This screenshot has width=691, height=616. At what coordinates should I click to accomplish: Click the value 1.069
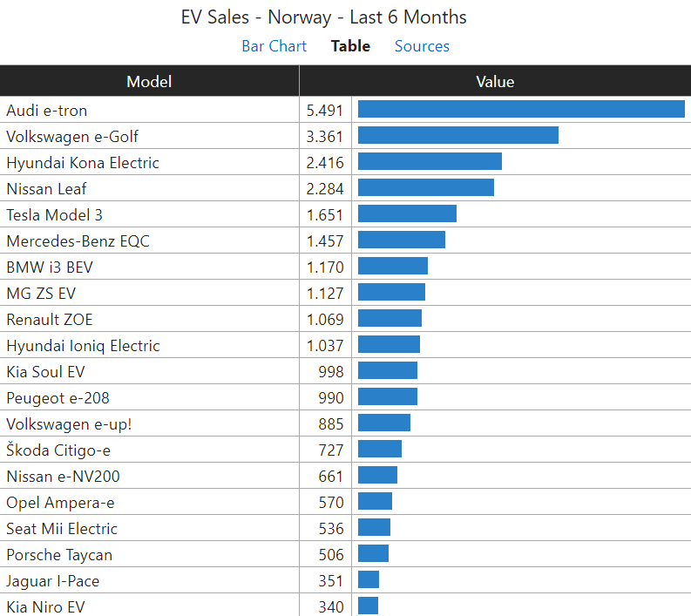pyautogui.click(x=325, y=319)
